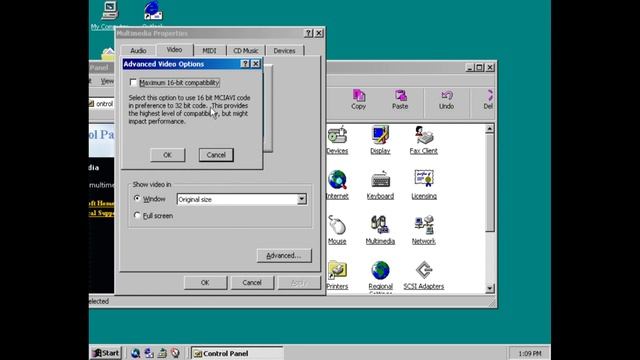
Task: Switch to the Audio tab
Action: tap(138, 51)
